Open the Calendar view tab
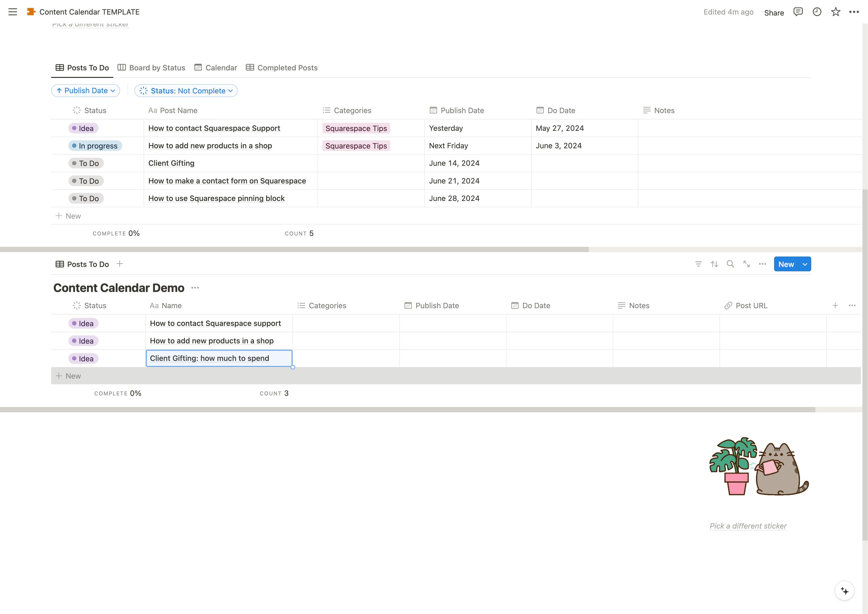The height and width of the screenshot is (614, 868). point(216,68)
